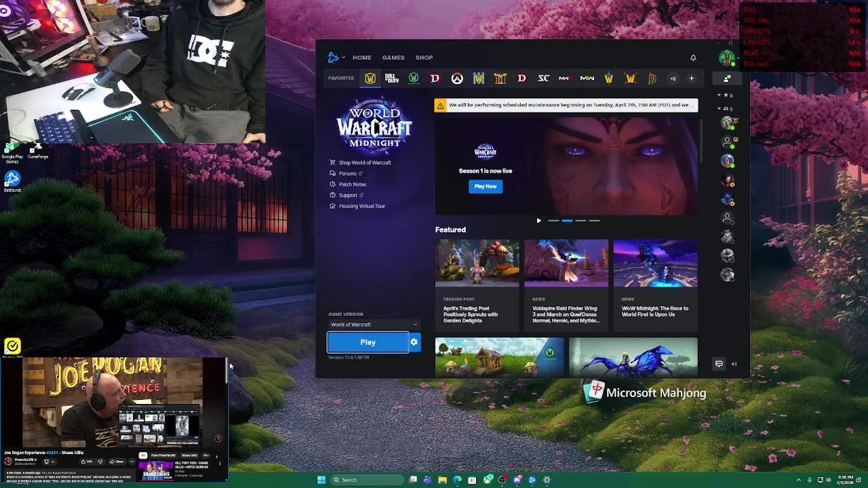The width and height of the screenshot is (868, 488).
Task: Select Diablo III icon in favorites
Action: (521, 79)
